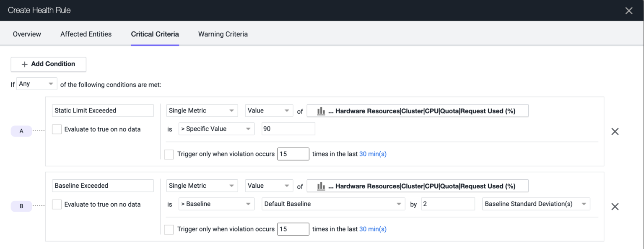Click the Static Limit Exceeded name field
The height and width of the screenshot is (249, 644).
103,111
